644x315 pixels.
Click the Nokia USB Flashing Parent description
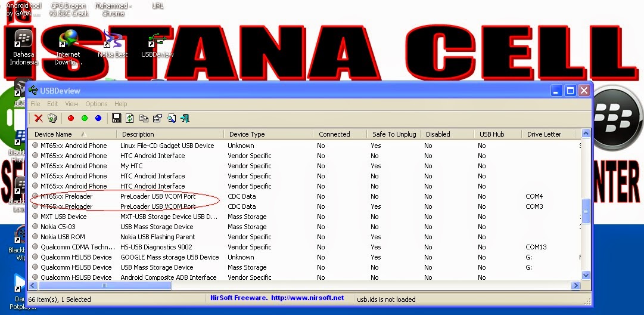[158, 237]
